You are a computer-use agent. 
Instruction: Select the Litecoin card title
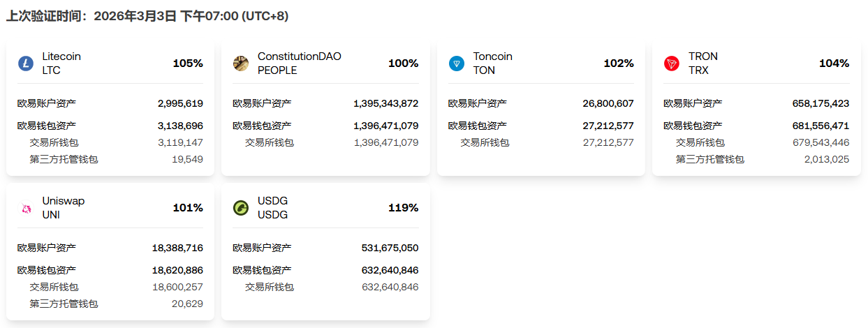click(61, 57)
